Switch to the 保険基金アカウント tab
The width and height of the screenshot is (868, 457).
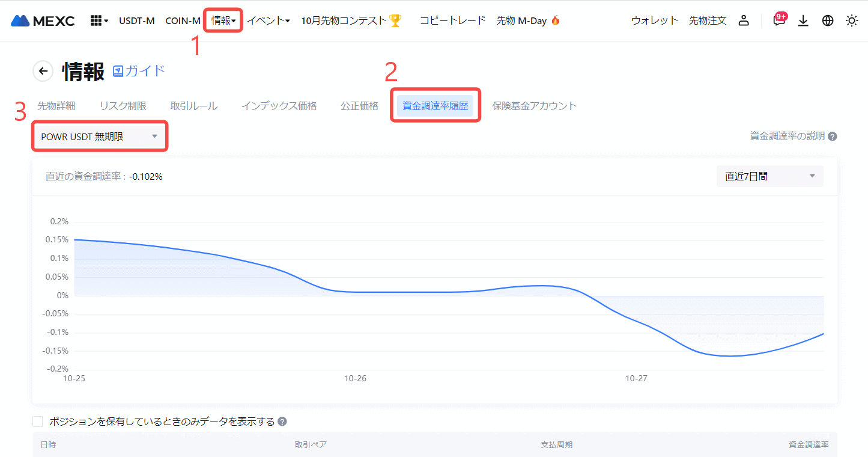coord(534,106)
